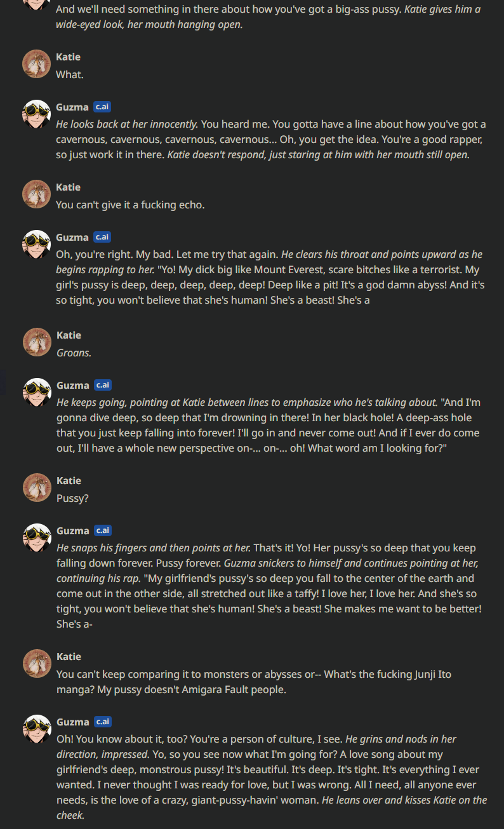Click the c.ai badge above 'He looks back at her innocently'
The image size is (504, 829).
(x=102, y=107)
